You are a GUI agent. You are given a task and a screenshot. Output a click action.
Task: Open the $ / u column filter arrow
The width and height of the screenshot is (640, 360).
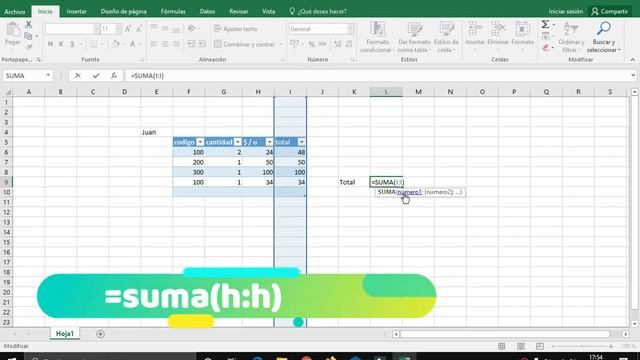269,142
